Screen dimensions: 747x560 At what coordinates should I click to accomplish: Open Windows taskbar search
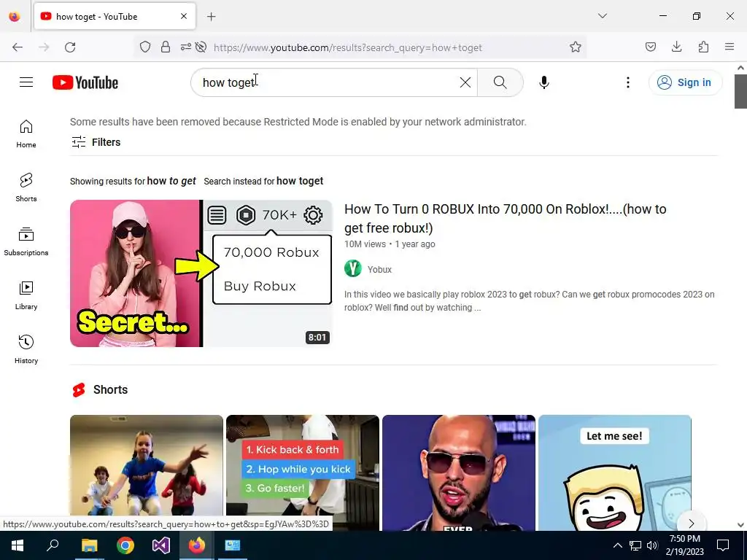pos(53,545)
